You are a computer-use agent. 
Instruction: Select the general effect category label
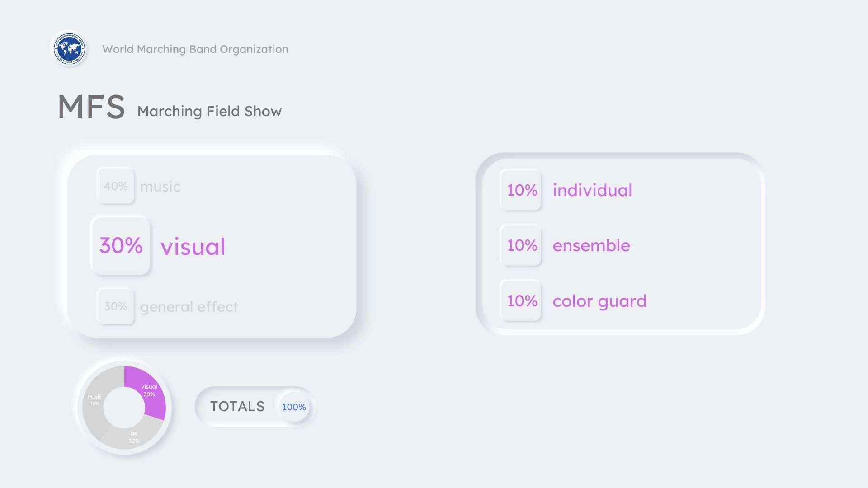pos(189,307)
